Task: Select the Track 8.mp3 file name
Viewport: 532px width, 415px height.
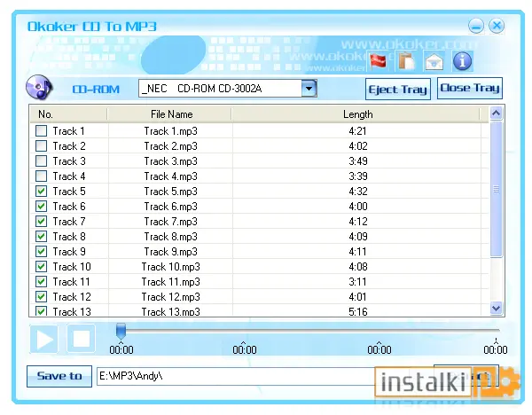Action: pos(170,237)
